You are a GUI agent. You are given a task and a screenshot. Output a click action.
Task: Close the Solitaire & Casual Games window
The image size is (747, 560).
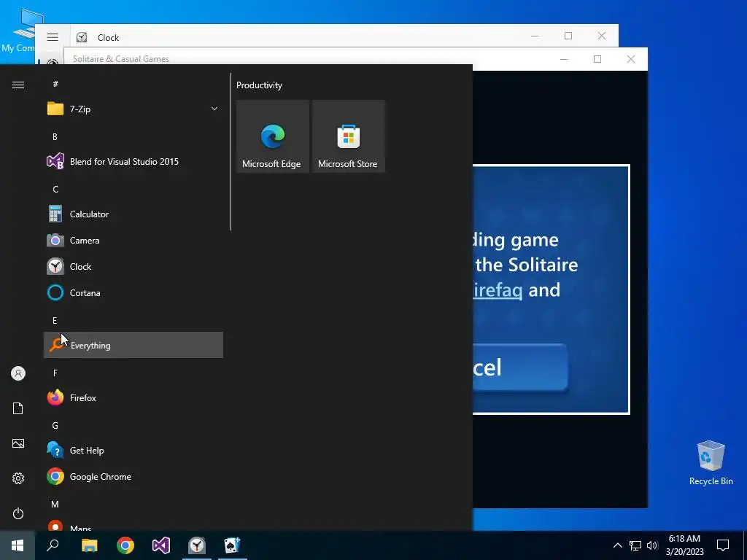coord(631,59)
